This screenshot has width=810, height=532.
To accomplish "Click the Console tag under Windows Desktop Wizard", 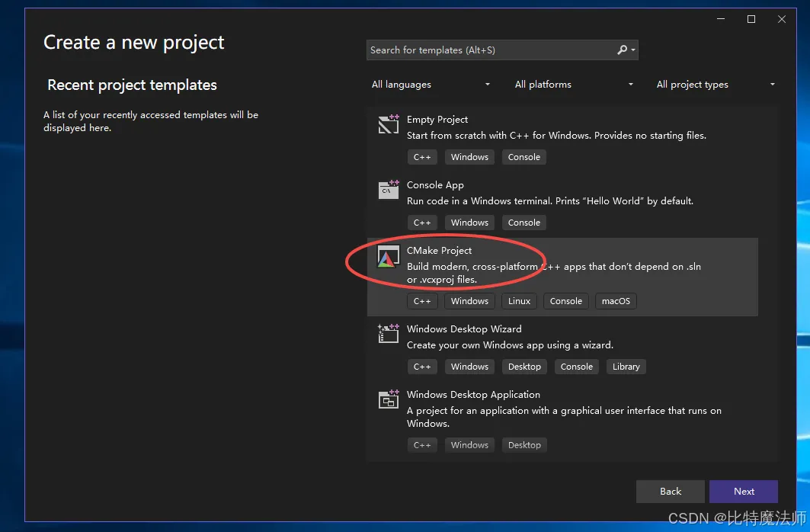I will pyautogui.click(x=577, y=367).
